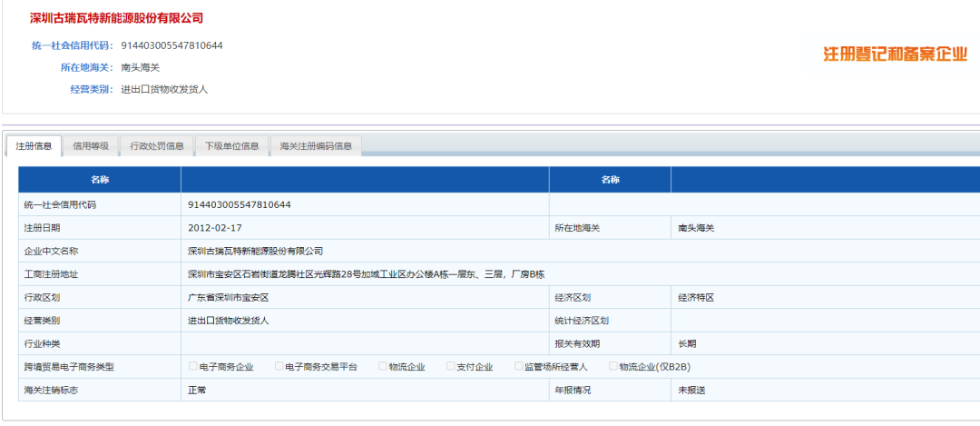Click the 注册日期 row label
The height and width of the screenshot is (426, 980).
pyautogui.click(x=42, y=228)
